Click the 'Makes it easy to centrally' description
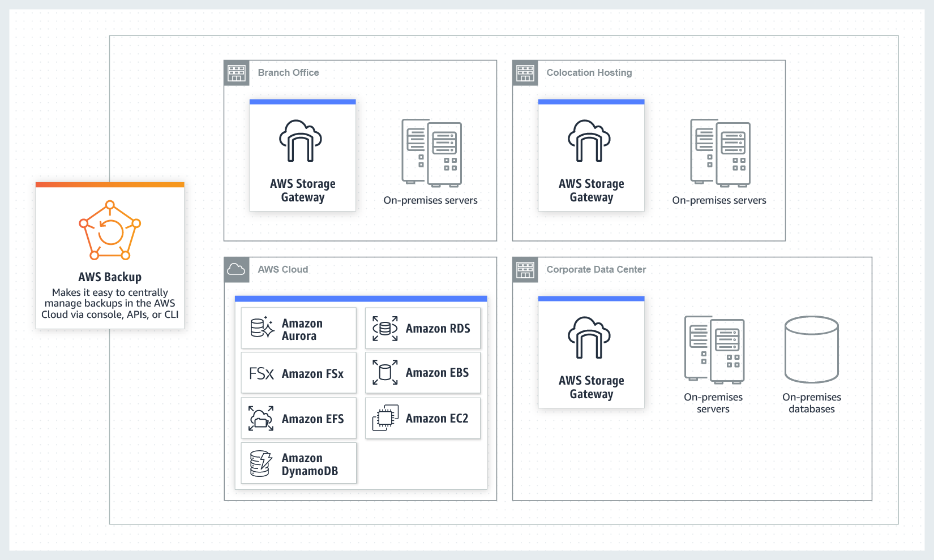The width and height of the screenshot is (934, 560). pyautogui.click(x=110, y=304)
